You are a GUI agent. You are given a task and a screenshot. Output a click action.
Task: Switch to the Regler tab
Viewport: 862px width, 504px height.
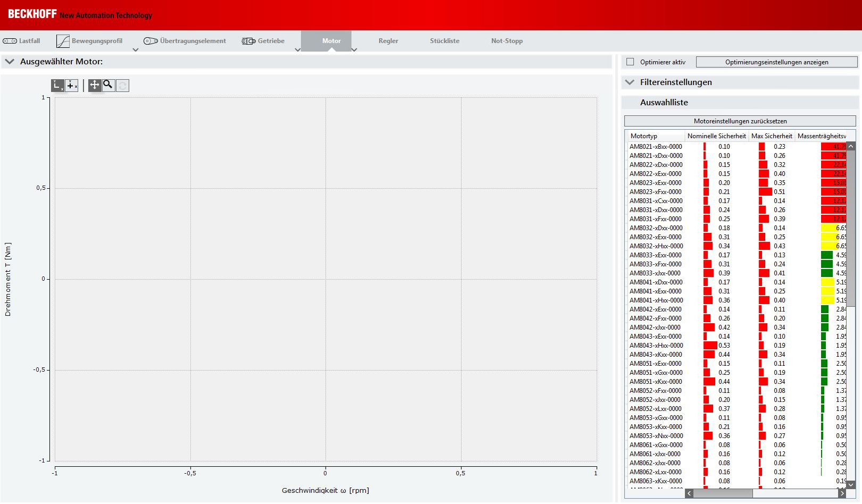point(388,41)
